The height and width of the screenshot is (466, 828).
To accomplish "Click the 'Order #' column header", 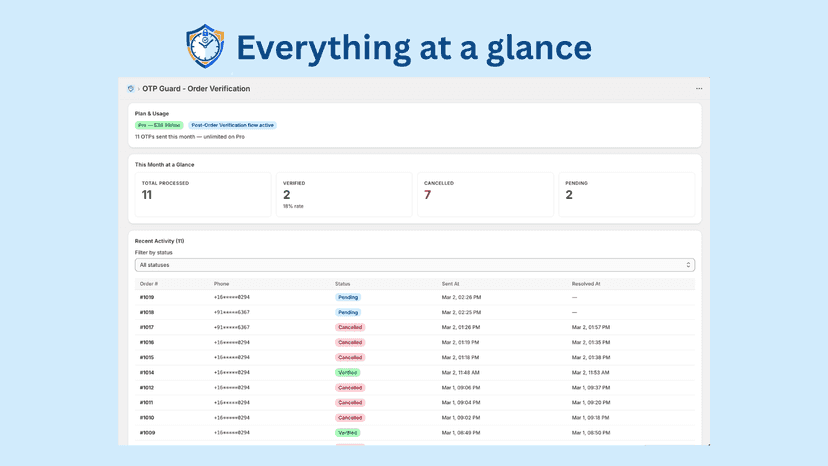I will [x=148, y=284].
